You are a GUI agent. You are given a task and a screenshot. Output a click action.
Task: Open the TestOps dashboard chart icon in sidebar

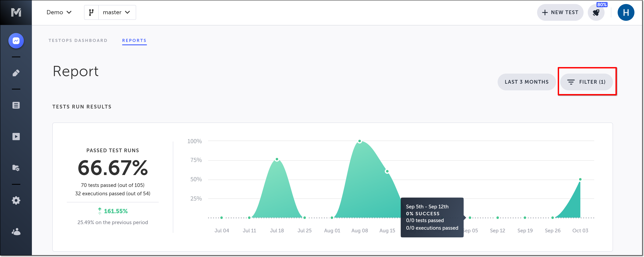click(16, 41)
